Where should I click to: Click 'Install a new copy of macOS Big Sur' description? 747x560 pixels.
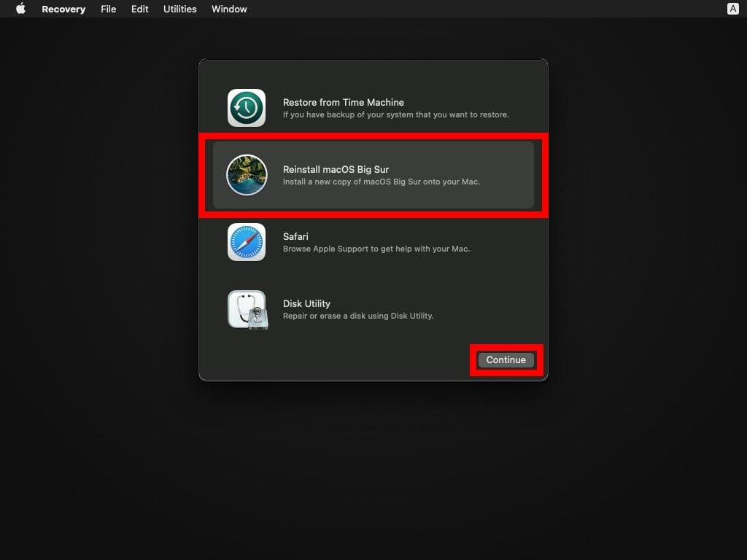point(382,182)
